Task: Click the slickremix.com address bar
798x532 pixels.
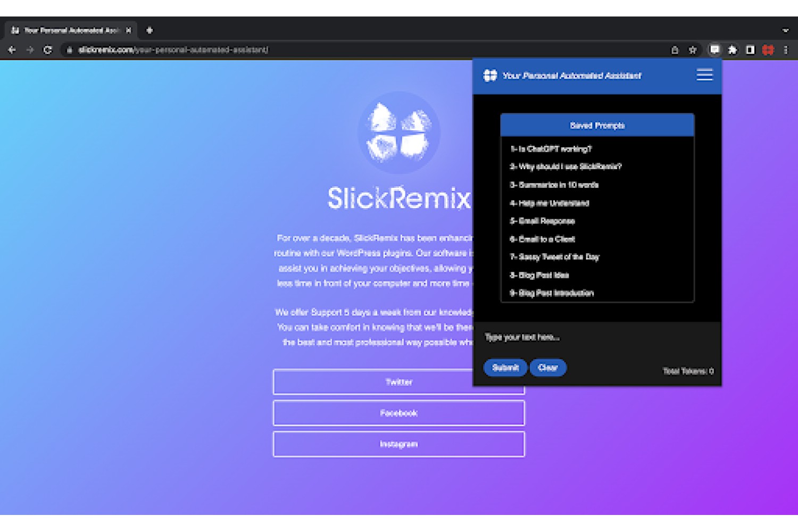Action: pos(367,50)
